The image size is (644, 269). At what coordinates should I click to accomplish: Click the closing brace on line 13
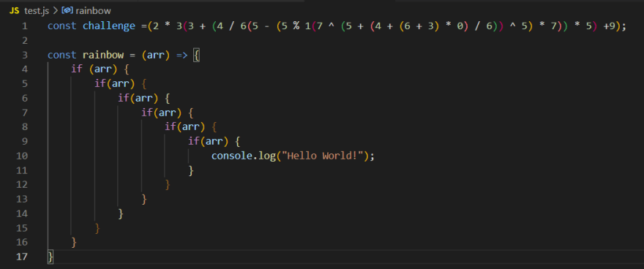click(144, 199)
